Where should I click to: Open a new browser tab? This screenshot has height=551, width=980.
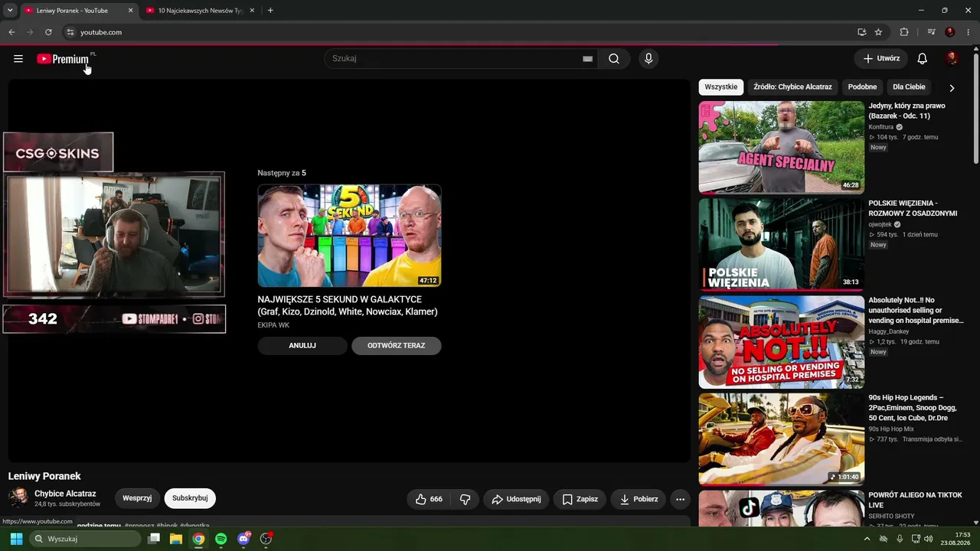pos(270,11)
